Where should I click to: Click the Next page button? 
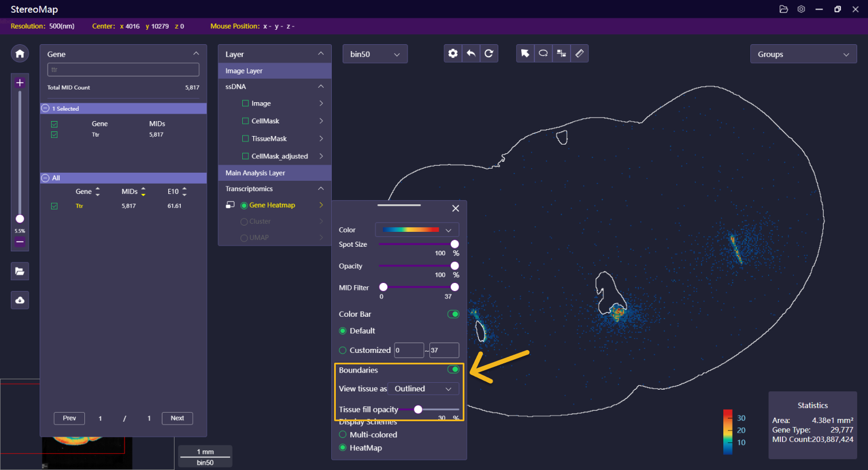coord(177,418)
